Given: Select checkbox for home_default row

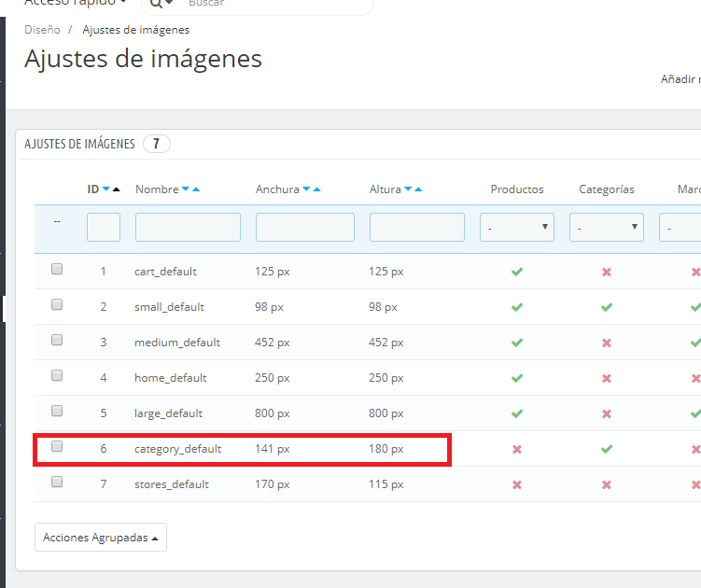Looking at the screenshot, I should (57, 375).
